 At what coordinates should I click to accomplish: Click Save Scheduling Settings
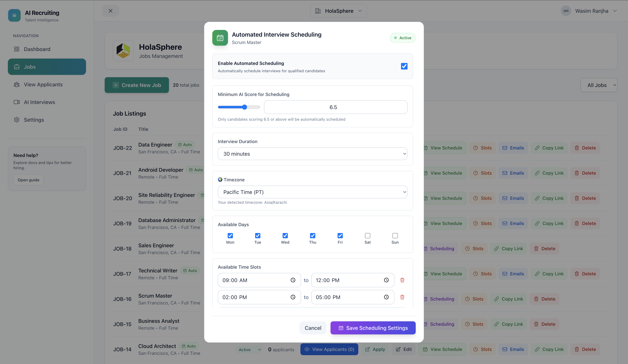tap(373, 328)
